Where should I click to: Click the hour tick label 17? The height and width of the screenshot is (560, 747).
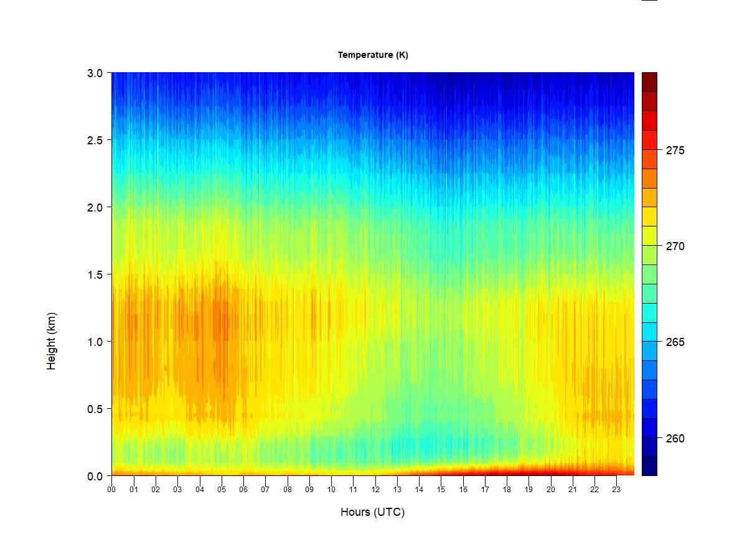point(485,489)
